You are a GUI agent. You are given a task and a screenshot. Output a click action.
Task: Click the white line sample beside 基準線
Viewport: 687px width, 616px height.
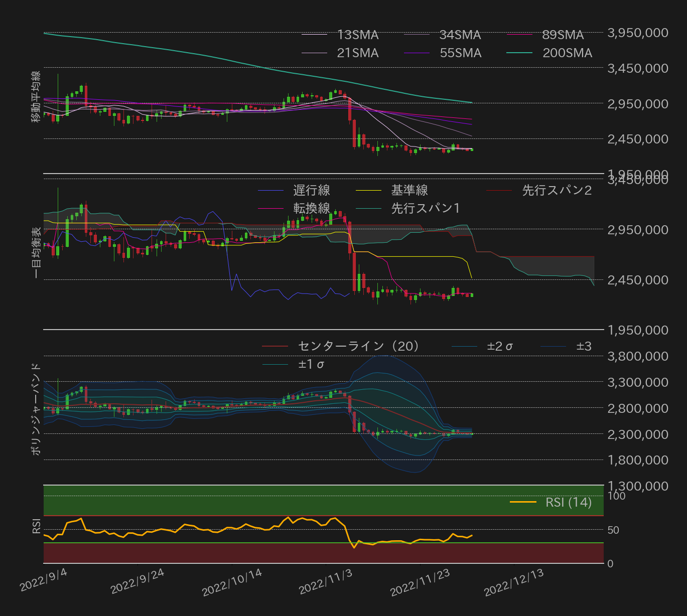coord(369,191)
